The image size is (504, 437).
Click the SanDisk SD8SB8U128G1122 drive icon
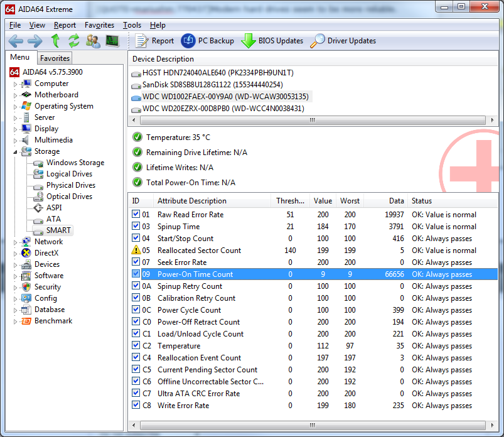136,86
